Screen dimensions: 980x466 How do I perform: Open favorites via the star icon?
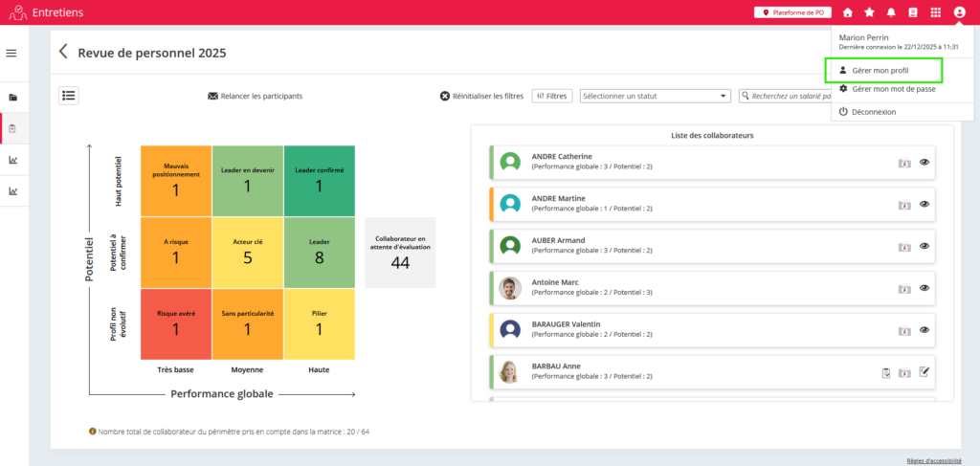coord(869,12)
